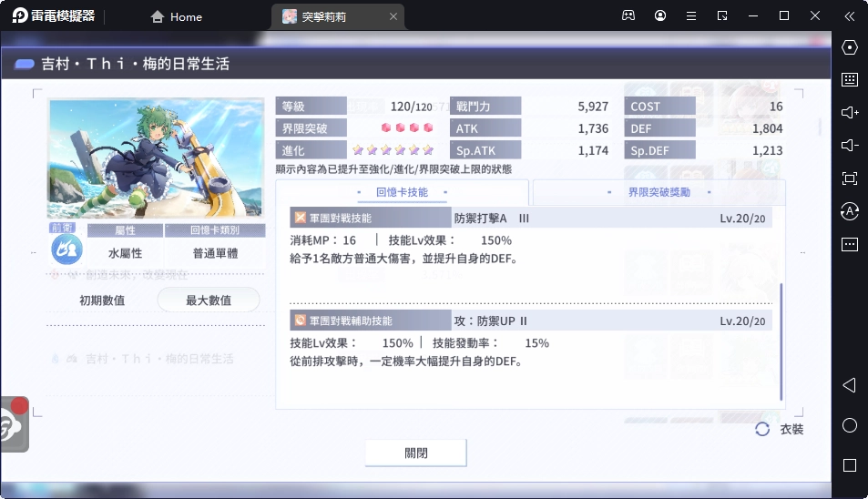Click the 消耗MP：16 text
The width and height of the screenshot is (868, 499).
tap(322, 240)
